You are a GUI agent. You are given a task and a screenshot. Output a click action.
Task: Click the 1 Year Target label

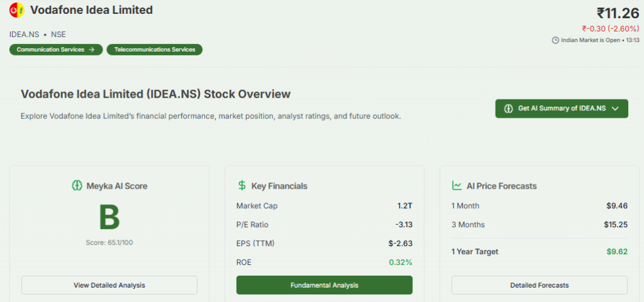[475, 252]
